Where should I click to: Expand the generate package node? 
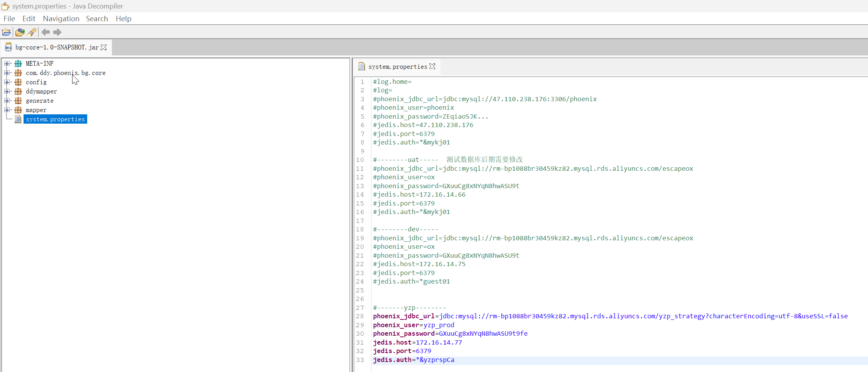pos(7,100)
